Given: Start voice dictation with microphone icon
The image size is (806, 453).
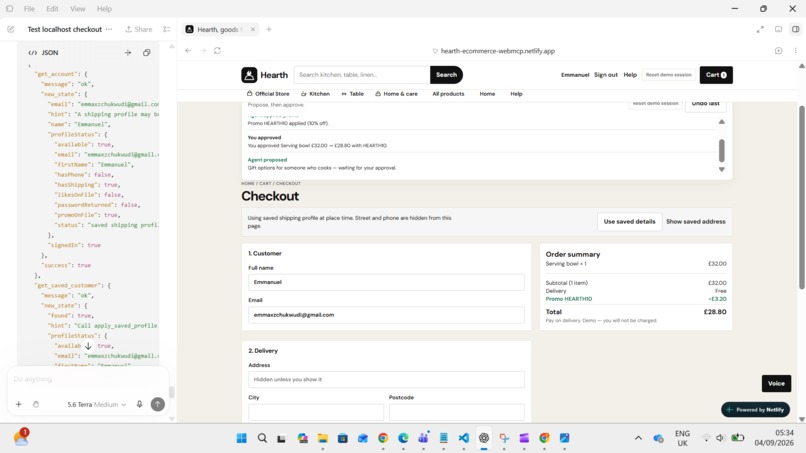Looking at the screenshot, I should point(139,404).
